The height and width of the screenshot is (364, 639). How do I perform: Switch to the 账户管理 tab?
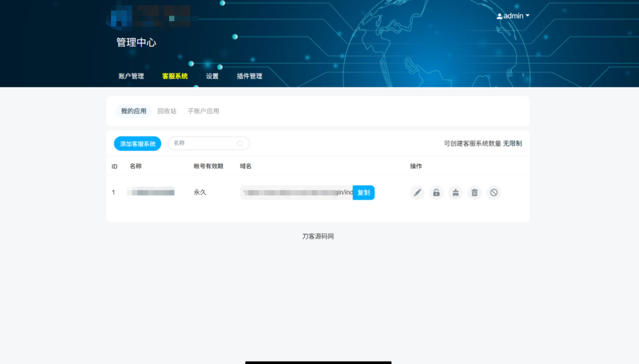130,75
